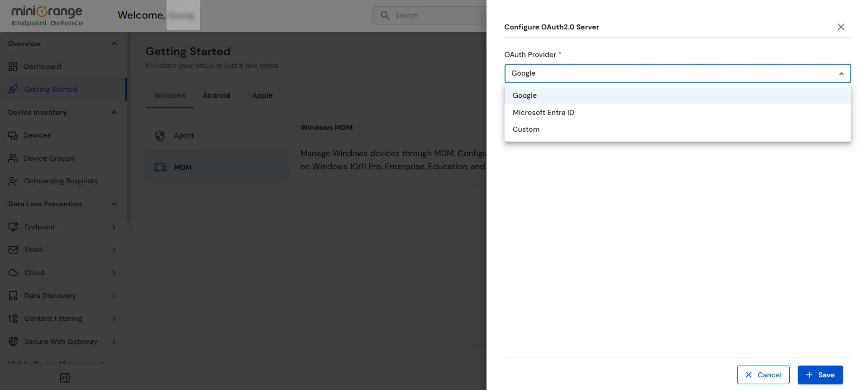Click the Email envelope icon
This screenshot has width=868, height=390.
(13, 250)
